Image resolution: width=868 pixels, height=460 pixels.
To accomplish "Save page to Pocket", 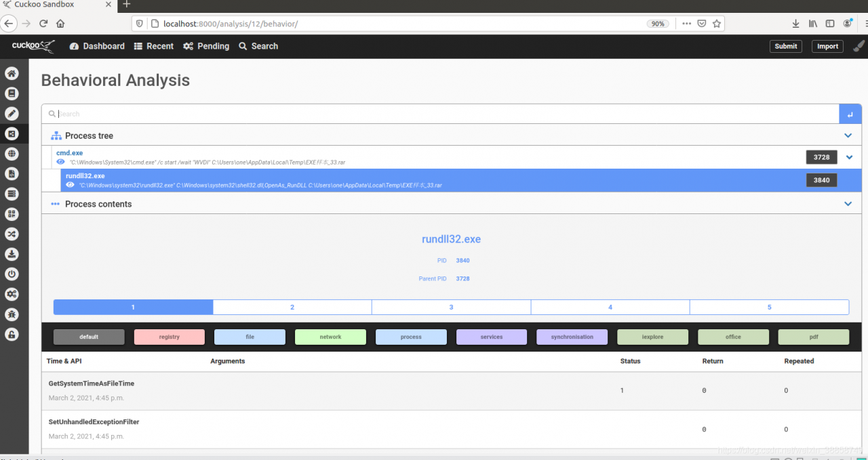I will [x=702, y=23].
